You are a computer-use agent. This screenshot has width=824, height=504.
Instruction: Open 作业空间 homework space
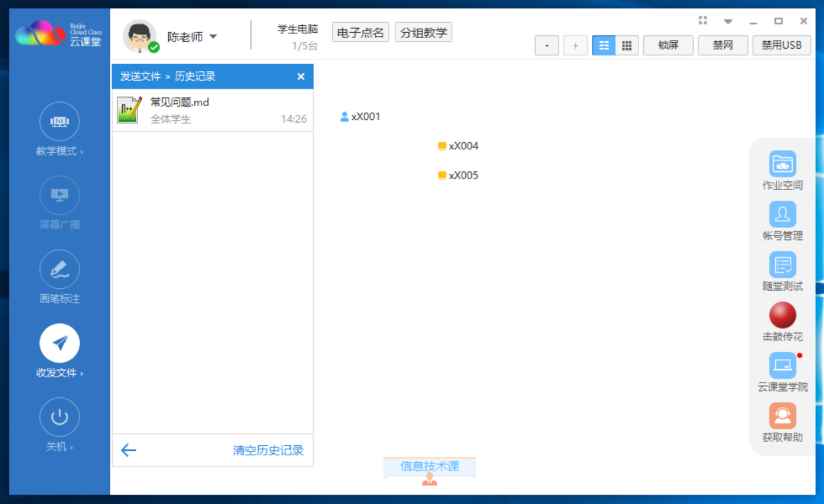click(783, 164)
